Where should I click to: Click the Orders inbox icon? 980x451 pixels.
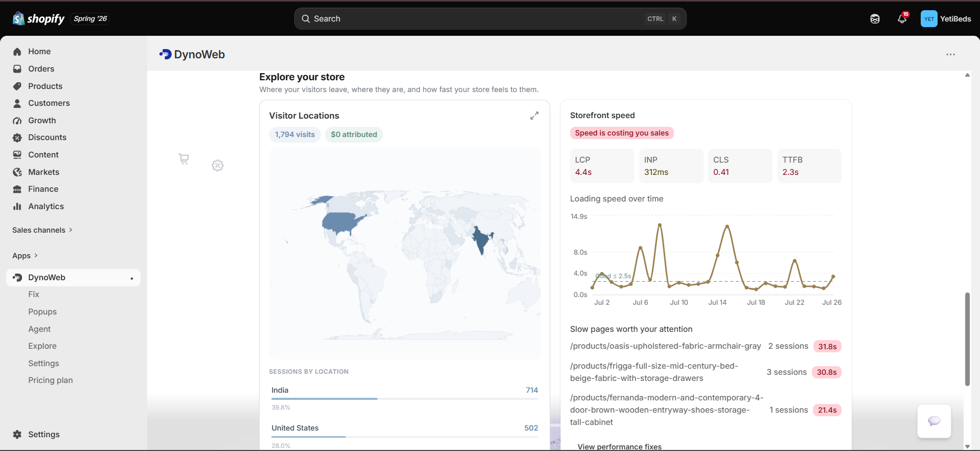pos(17,69)
